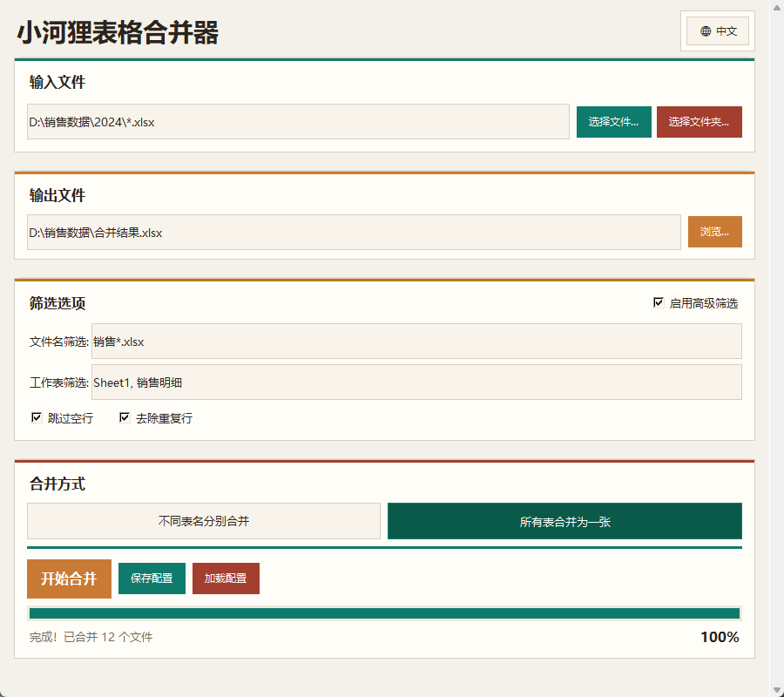Click the output file path field
The image size is (784, 697).
coord(354,232)
